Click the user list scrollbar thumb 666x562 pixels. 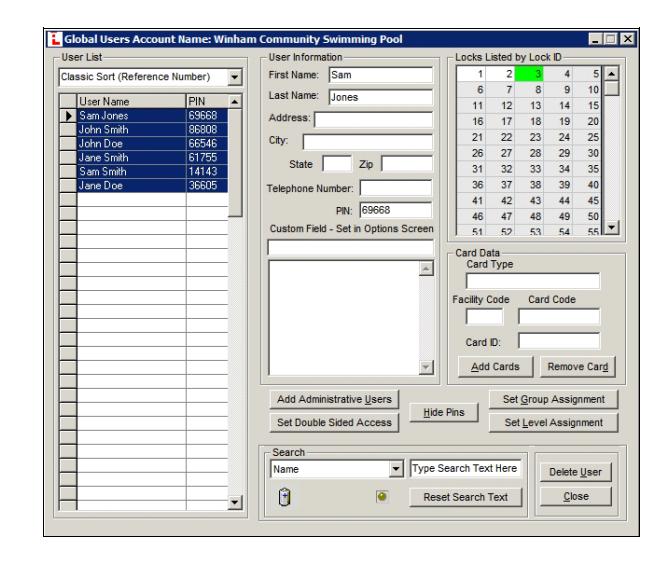click(235, 163)
